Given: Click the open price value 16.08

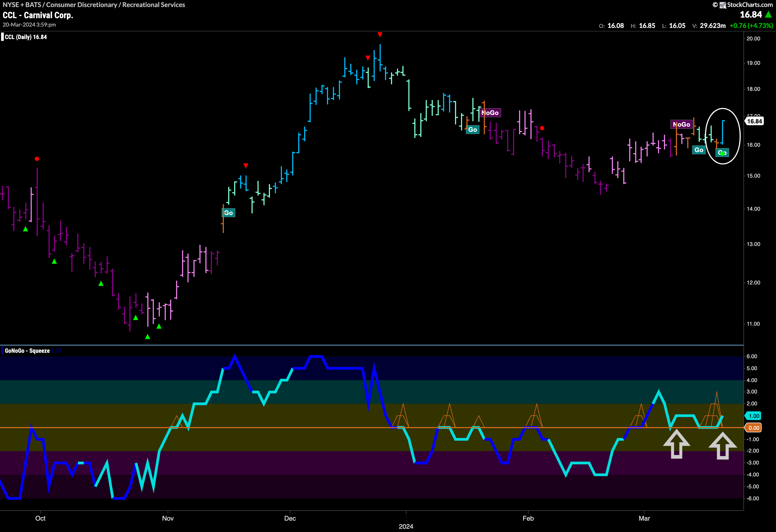Looking at the screenshot, I should [615, 26].
